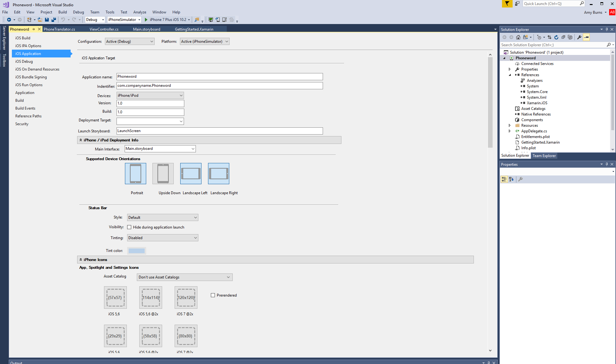Open the Platform dropdown
616x364 pixels.
click(205, 42)
